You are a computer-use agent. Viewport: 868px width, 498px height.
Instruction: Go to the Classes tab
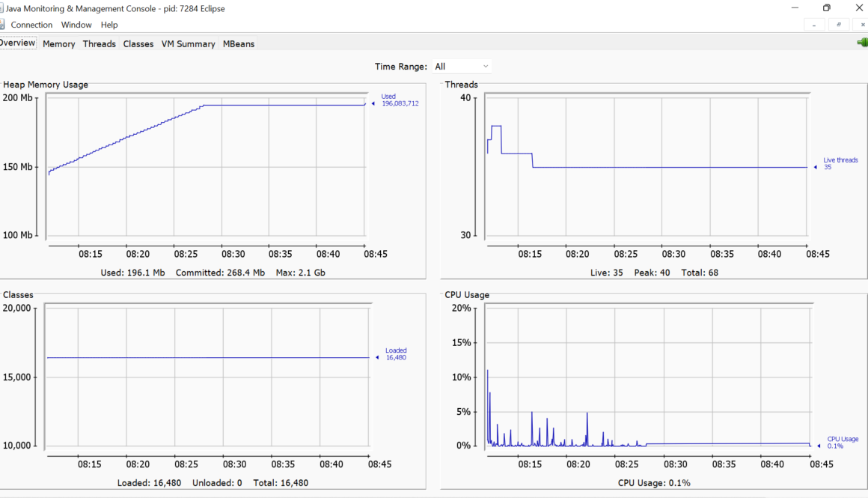[138, 44]
